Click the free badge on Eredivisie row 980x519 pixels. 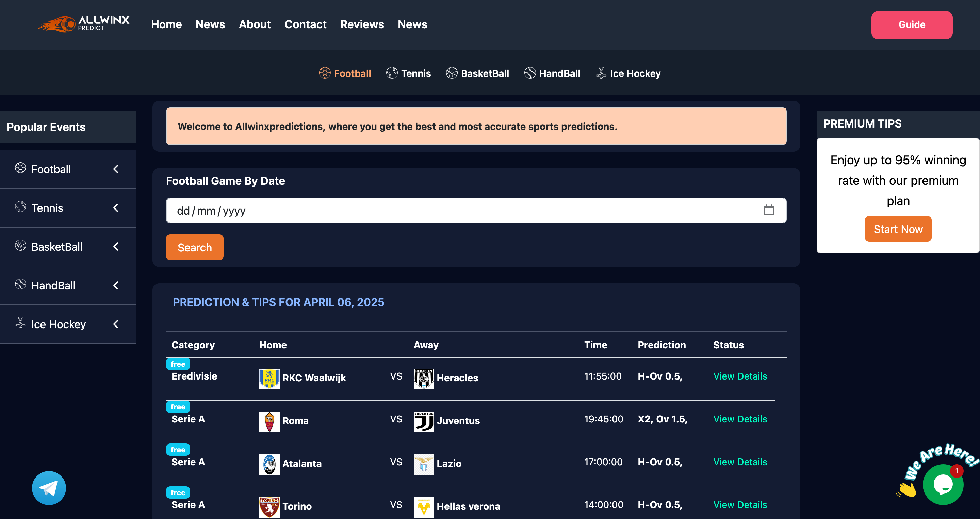coord(178,364)
